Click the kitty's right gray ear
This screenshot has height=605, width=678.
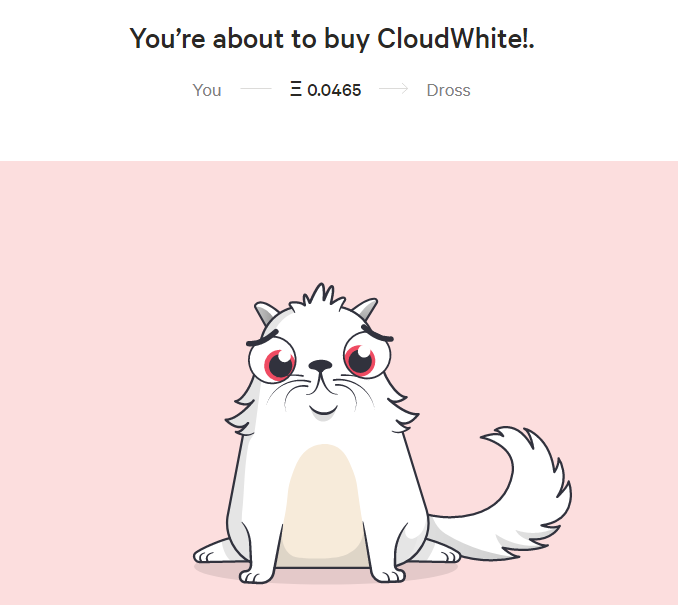click(x=366, y=308)
